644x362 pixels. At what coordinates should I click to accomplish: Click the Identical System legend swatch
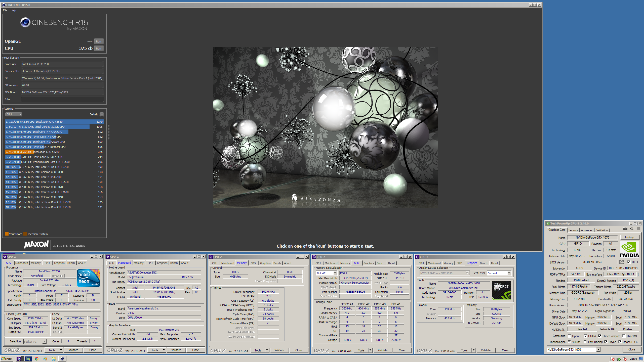[x=25, y=234]
